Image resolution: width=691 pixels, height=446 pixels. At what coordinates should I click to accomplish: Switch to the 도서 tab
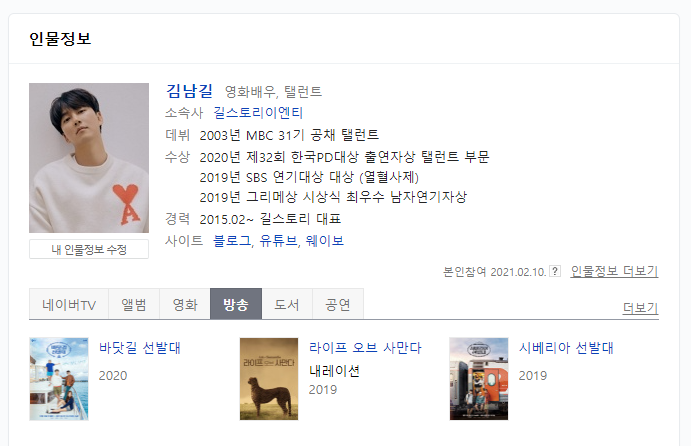[x=287, y=304]
